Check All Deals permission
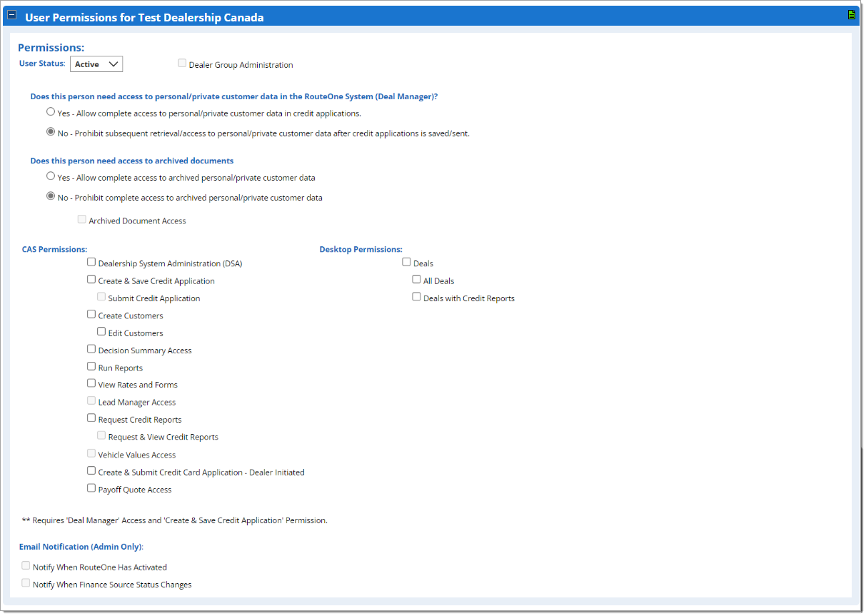866x616 pixels. pos(416,280)
